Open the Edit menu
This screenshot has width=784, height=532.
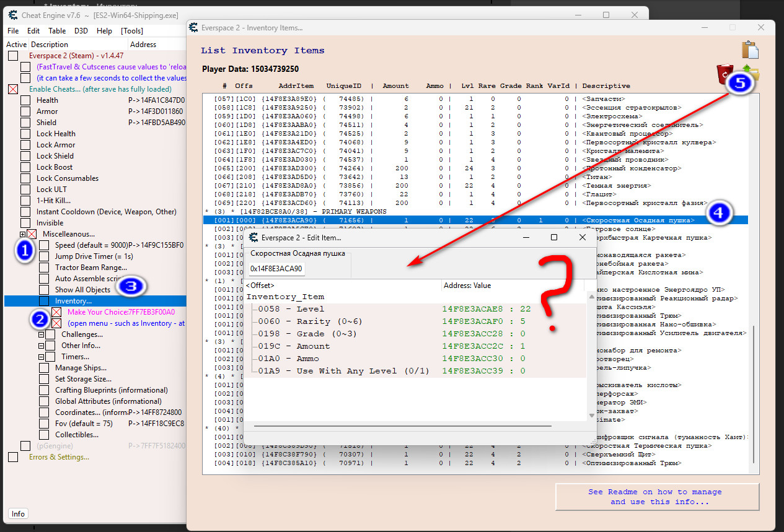point(33,31)
